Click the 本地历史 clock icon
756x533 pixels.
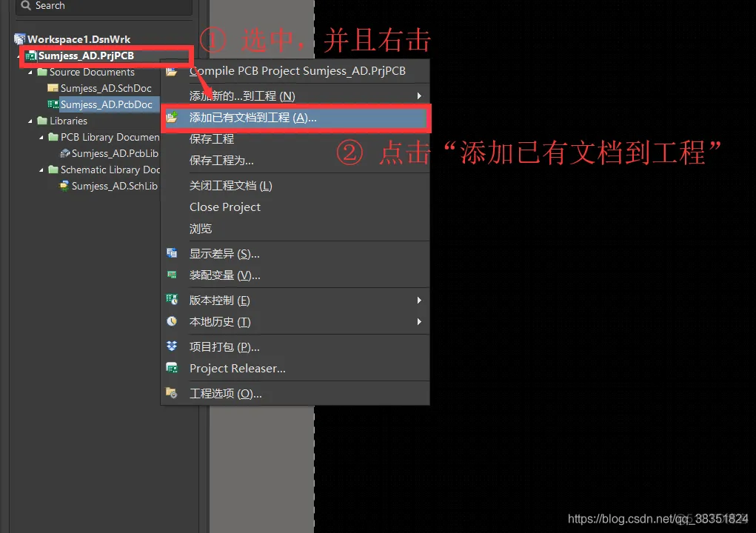(x=172, y=321)
